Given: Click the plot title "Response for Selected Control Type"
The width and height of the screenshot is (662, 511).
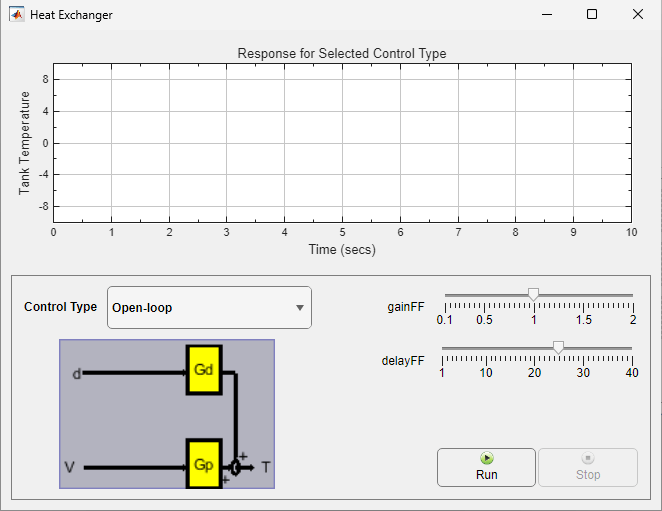Looking at the screenshot, I should [x=342, y=53].
